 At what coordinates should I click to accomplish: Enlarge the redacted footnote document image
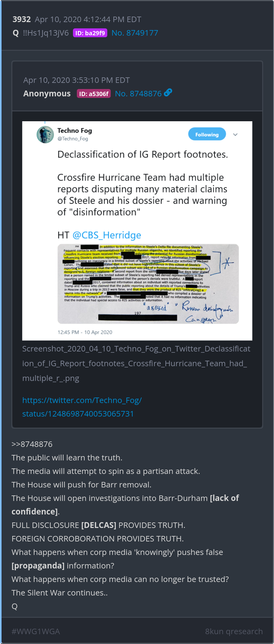148,284
